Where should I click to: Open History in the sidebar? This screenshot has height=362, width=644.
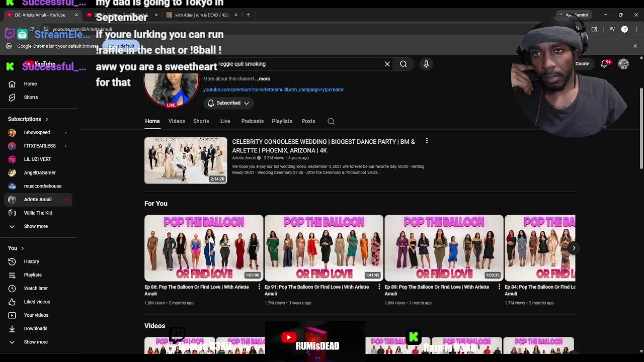31,261
